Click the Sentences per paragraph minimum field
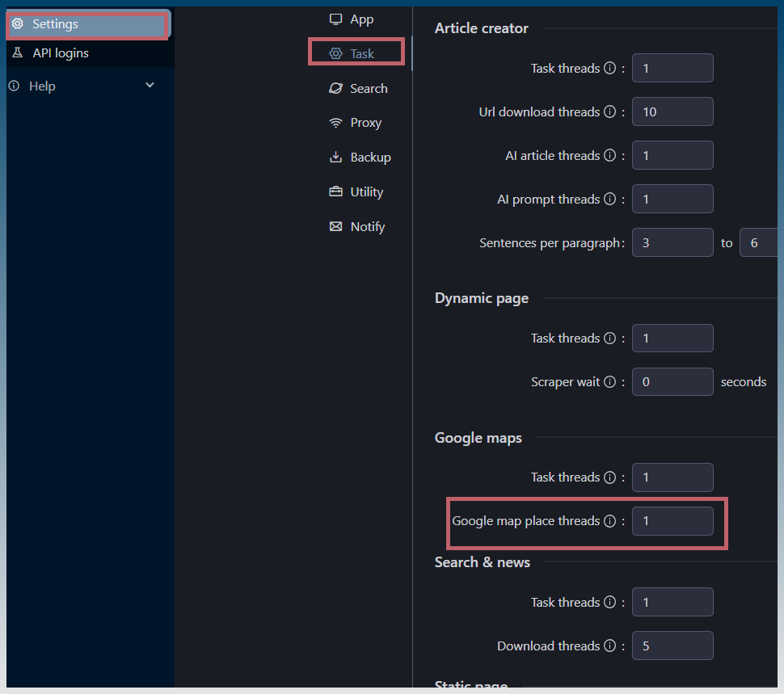This screenshot has width=784, height=694. pyautogui.click(x=672, y=243)
